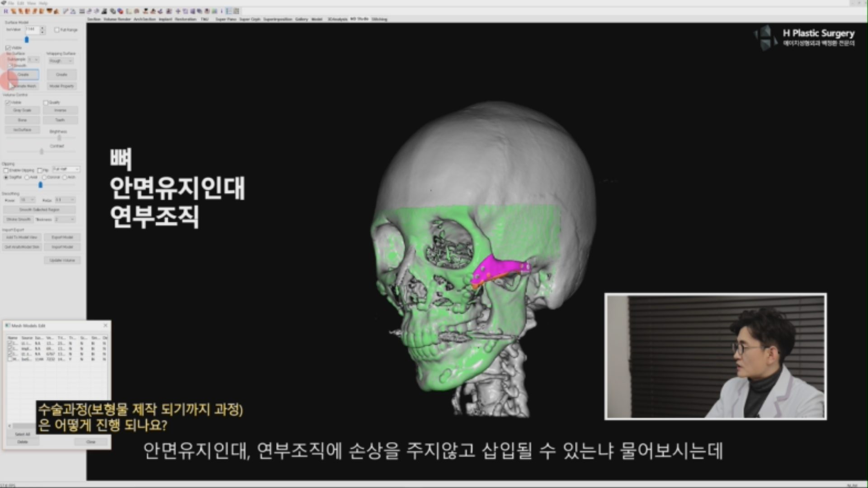The image size is (868, 488).
Task: Switch to the Volume Render tab
Action: (117, 19)
